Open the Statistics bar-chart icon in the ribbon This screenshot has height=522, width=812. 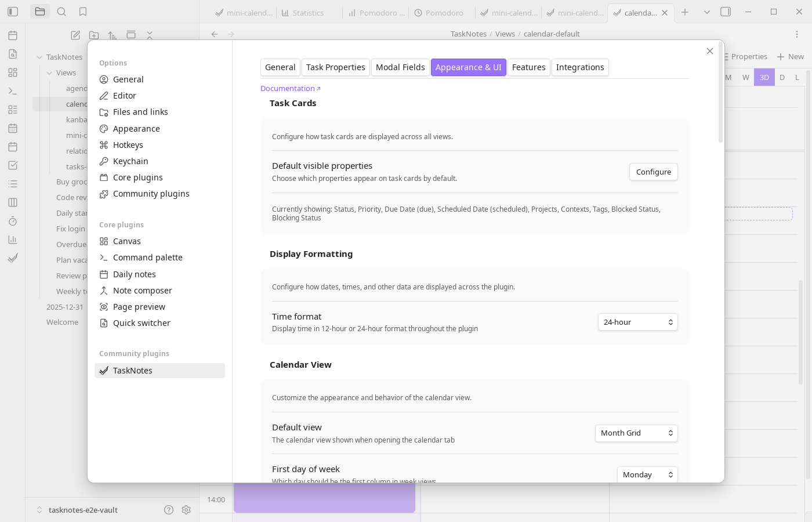coord(12,239)
